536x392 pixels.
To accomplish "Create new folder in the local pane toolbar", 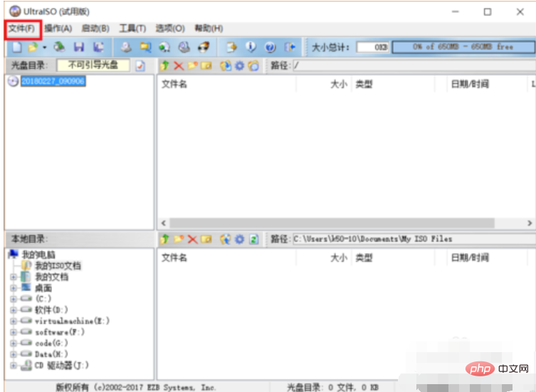I will click(x=179, y=239).
